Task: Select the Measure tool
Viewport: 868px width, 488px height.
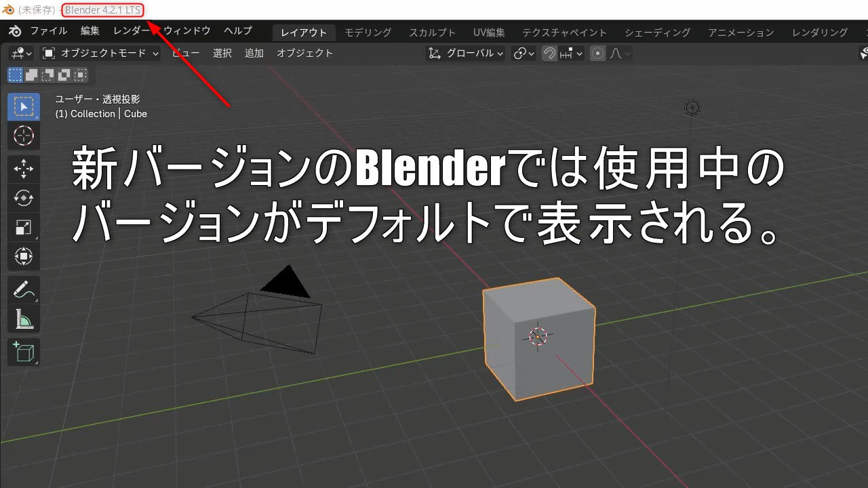Action: (24, 319)
